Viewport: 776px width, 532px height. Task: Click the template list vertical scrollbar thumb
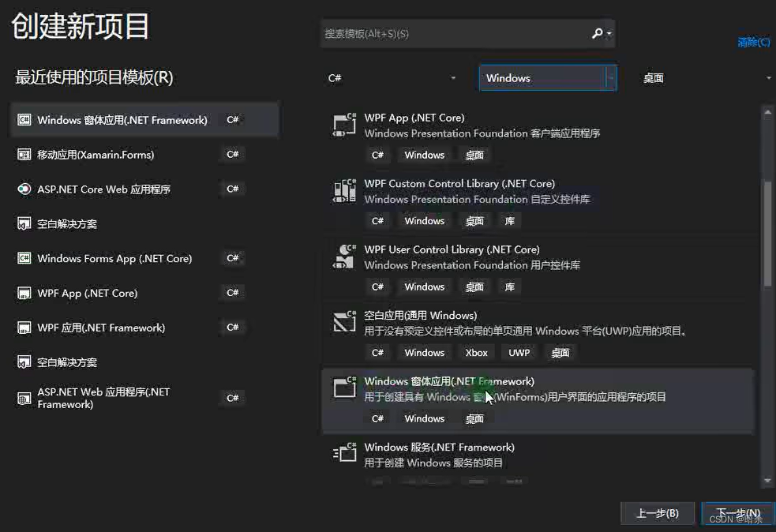coord(767,233)
